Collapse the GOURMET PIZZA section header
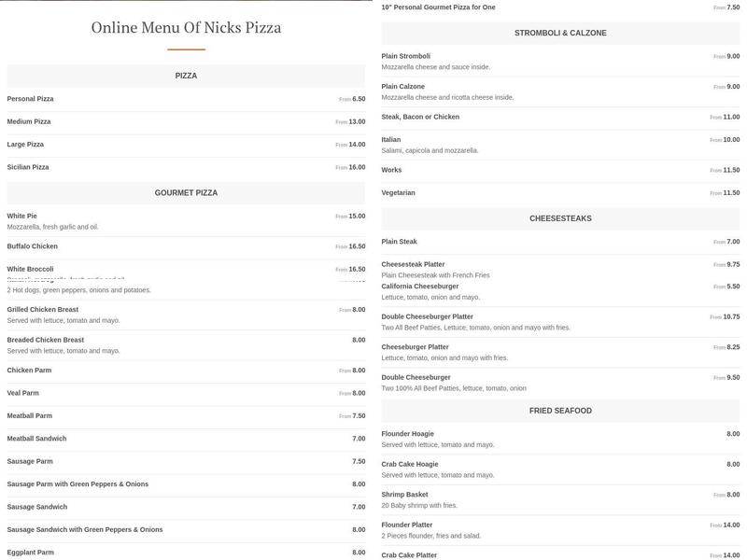747x560 pixels. 186,193
